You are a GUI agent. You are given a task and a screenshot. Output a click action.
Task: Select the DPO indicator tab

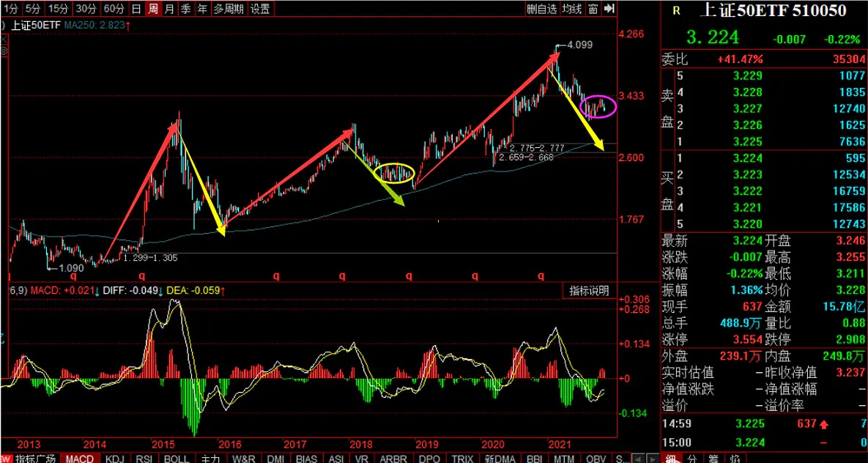pyautogui.click(x=429, y=458)
